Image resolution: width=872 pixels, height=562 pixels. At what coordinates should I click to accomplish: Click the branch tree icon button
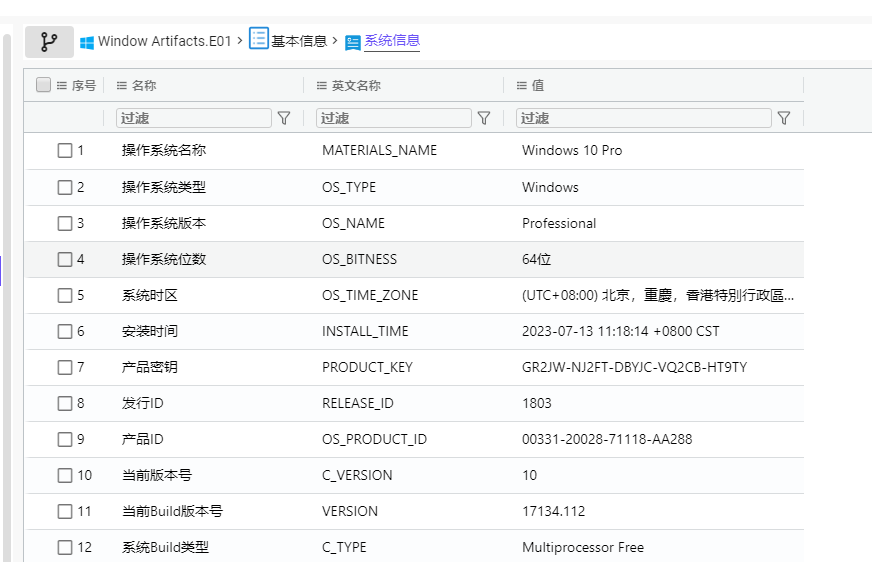coord(49,42)
